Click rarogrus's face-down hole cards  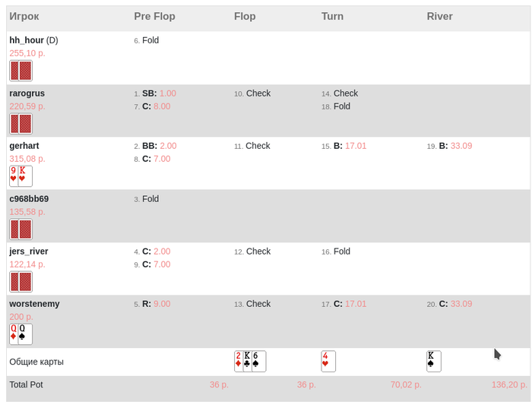coord(21,124)
